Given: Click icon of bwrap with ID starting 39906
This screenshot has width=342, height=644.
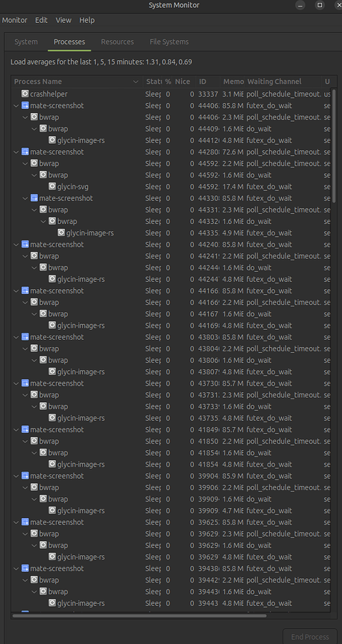Looking at the screenshot, I should (34, 487).
